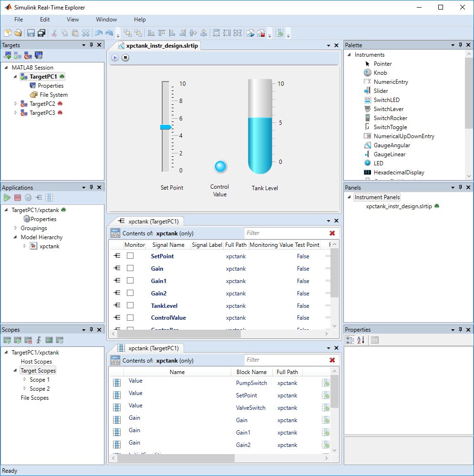Click the Tank Level gauge
This screenshot has width=474, height=476.
(x=260, y=126)
